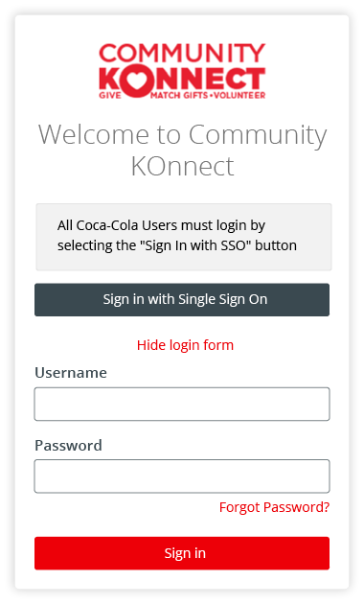Open the Forgot Password? link
Image resolution: width=364 pixels, height=604 pixels.
(x=274, y=507)
